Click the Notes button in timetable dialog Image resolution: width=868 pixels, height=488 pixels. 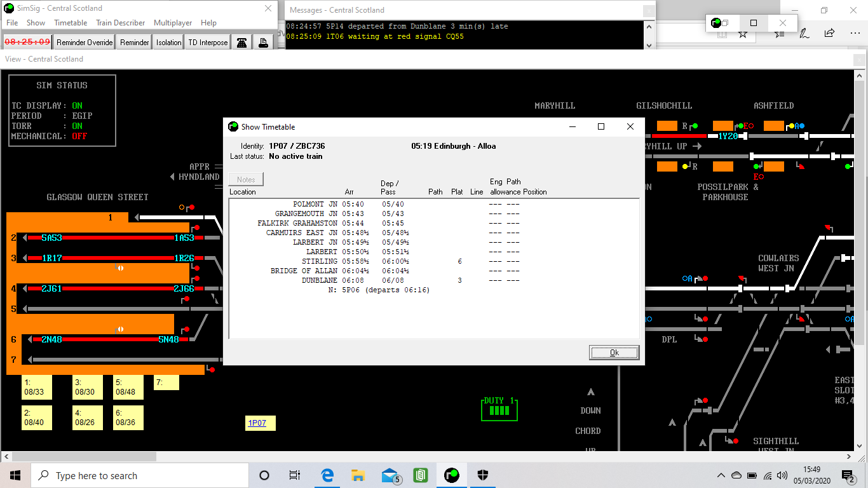[246, 180]
